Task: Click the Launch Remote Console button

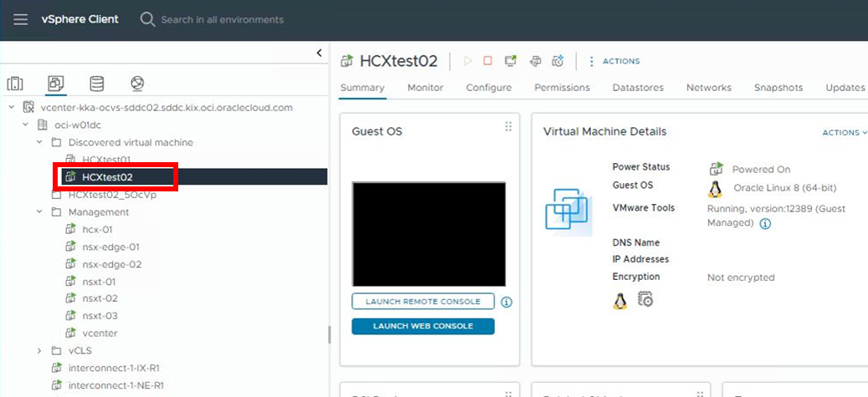Action: click(423, 302)
